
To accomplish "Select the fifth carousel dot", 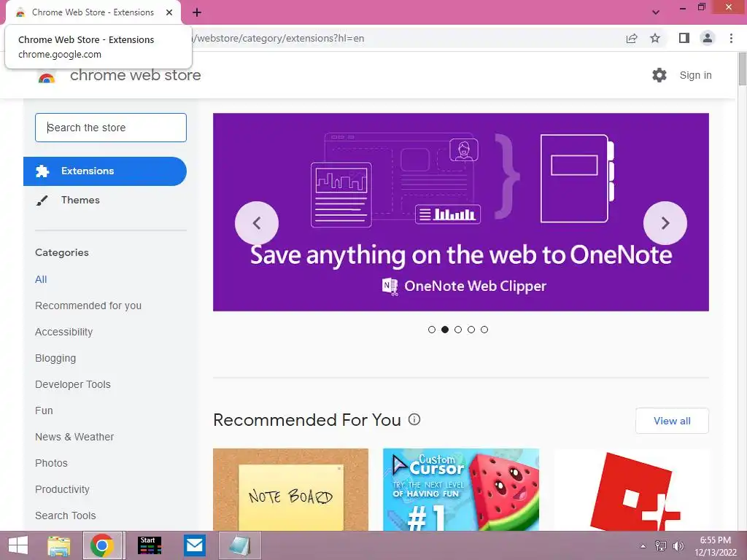I will 484,330.
